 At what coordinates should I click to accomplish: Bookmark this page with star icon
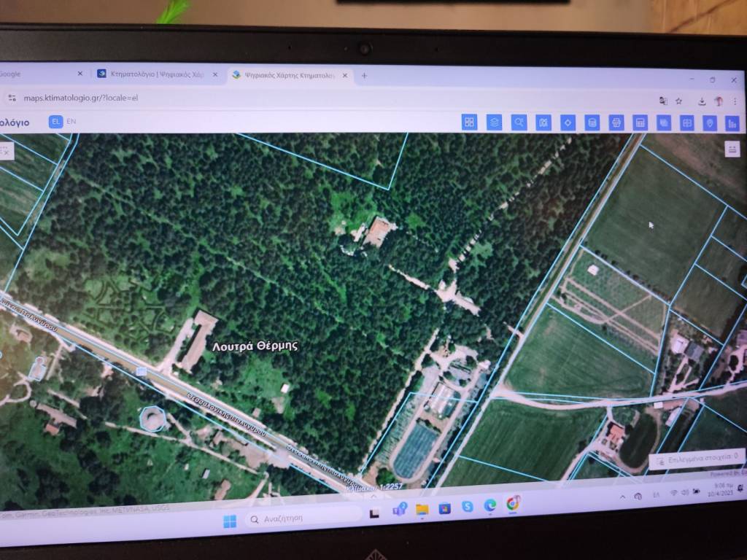pyautogui.click(x=678, y=101)
